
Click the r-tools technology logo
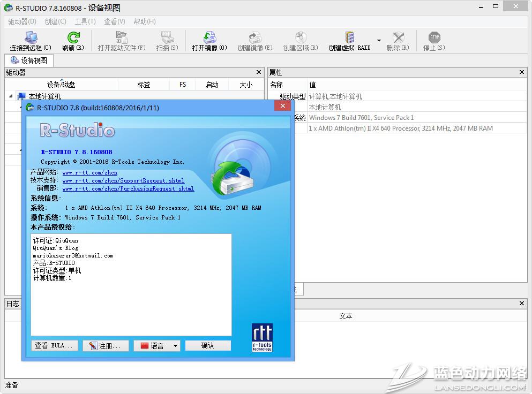point(262,337)
